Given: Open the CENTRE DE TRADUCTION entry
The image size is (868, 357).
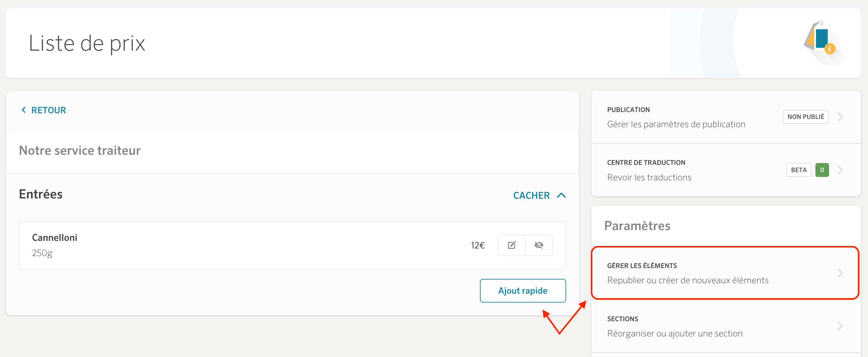Looking at the screenshot, I should coord(726,170).
